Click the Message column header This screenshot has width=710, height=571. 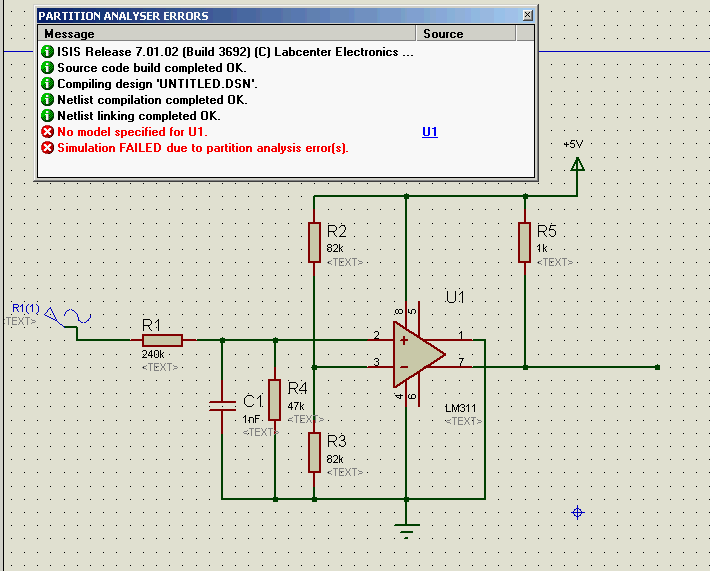pyautogui.click(x=227, y=34)
